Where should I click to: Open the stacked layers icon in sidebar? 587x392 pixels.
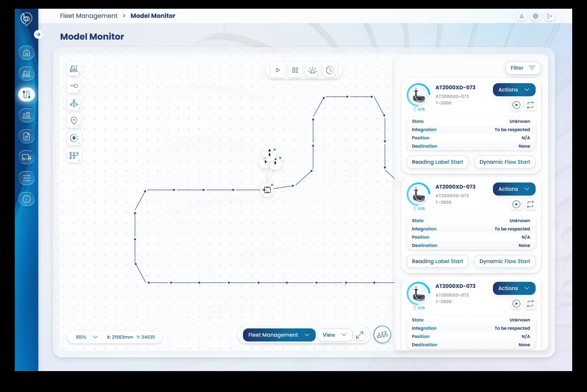tap(27, 115)
